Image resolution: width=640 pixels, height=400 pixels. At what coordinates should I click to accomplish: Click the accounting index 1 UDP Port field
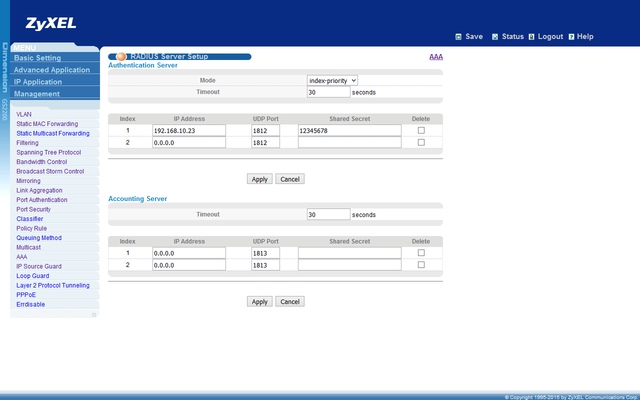coord(266,253)
